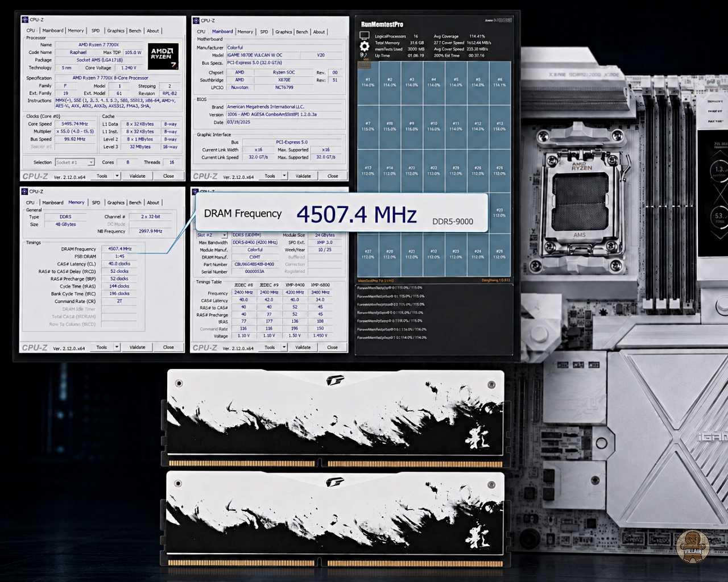Click the memory chip icon above test cell #1
This screenshot has height=582, width=728.
[364, 65]
